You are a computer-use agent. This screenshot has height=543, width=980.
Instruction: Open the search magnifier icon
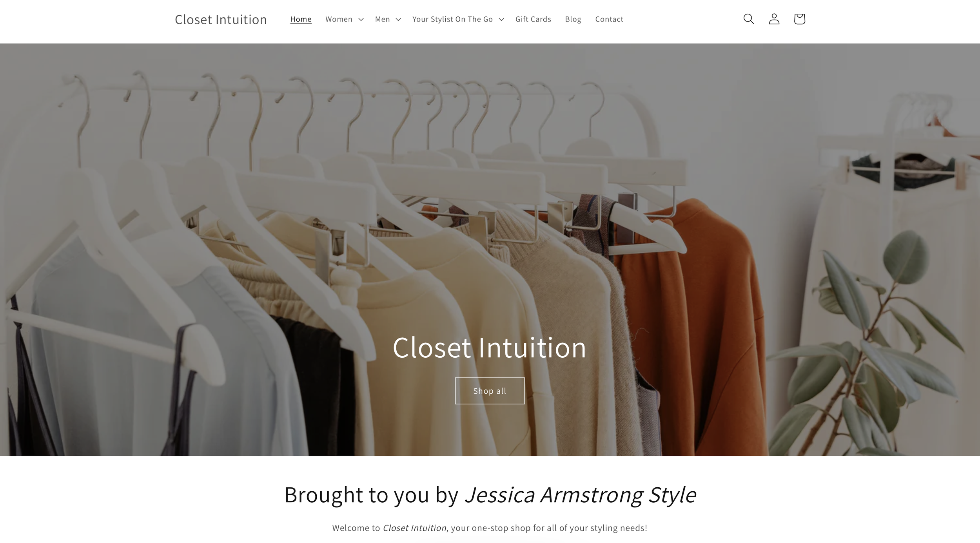749,19
